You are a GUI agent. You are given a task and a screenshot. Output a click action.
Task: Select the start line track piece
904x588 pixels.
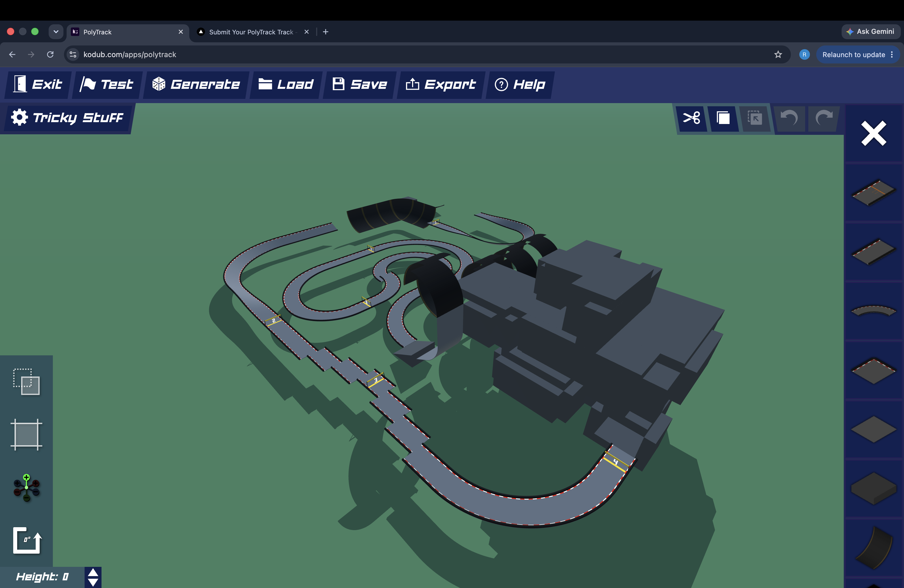click(x=874, y=192)
